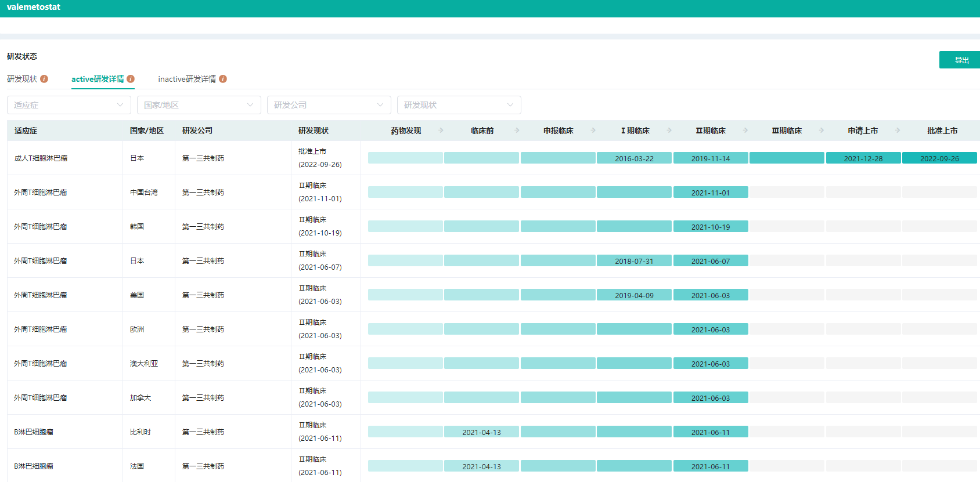Image resolution: width=980 pixels, height=482 pixels.
Task: Expand the 研发现状 filter dropdown
Action: 459,105
